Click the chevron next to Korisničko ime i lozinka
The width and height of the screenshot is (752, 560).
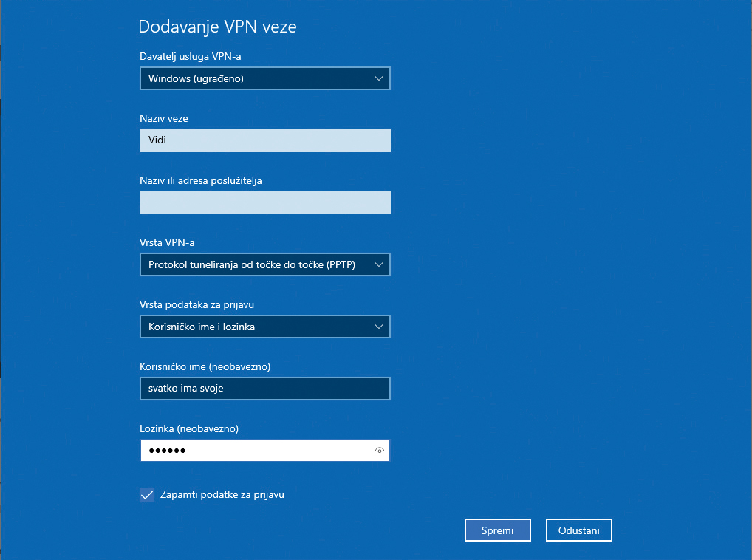click(x=379, y=327)
